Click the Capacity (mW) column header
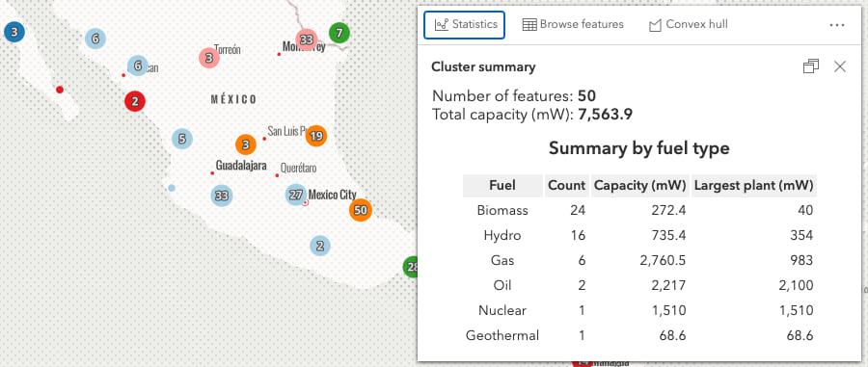 640,186
